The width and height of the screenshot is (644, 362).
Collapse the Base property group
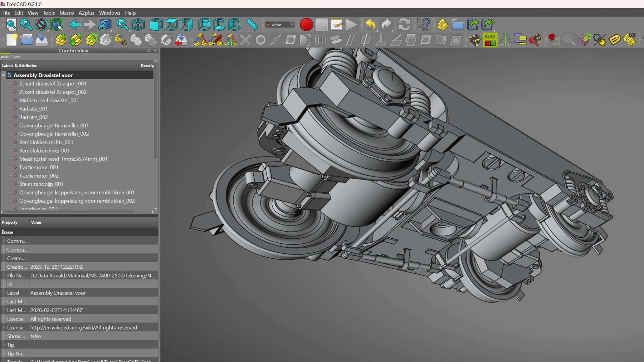(7, 232)
